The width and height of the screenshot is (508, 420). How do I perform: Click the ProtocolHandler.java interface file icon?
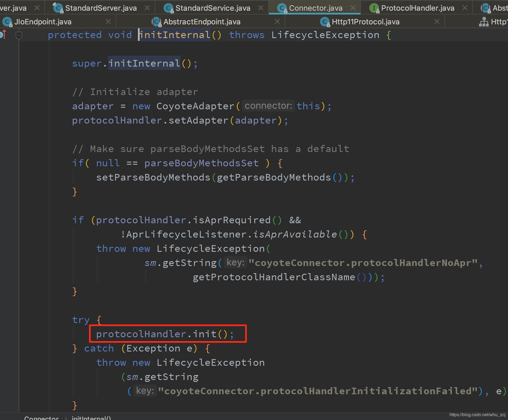pyautogui.click(x=374, y=8)
